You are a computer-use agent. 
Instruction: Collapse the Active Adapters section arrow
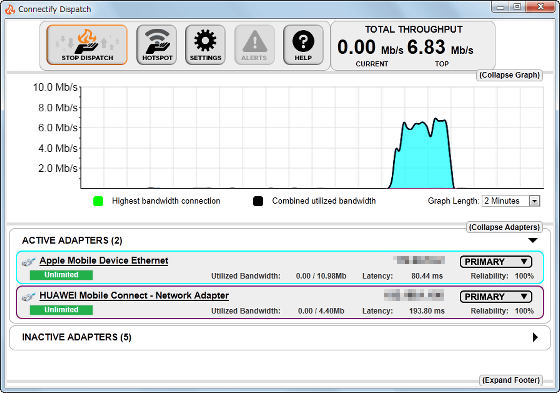point(533,240)
